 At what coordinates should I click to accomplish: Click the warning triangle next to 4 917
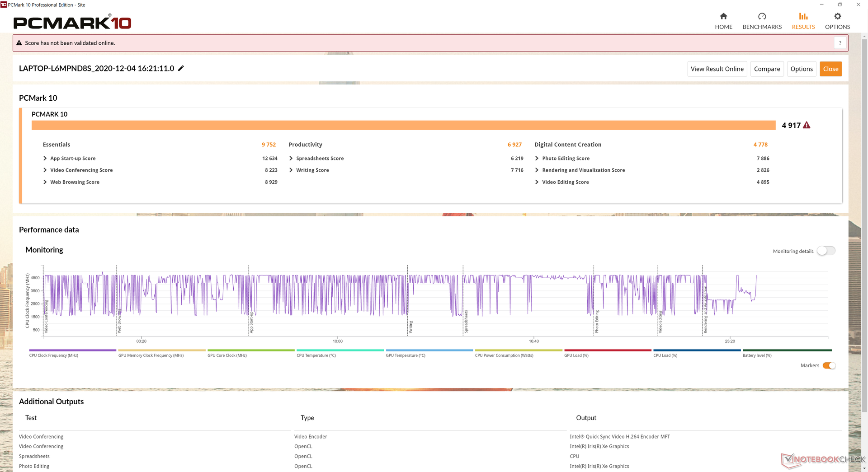[x=807, y=125]
